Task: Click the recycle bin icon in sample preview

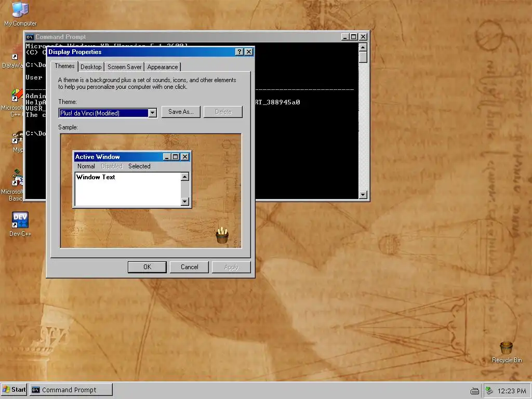Action: click(x=222, y=235)
